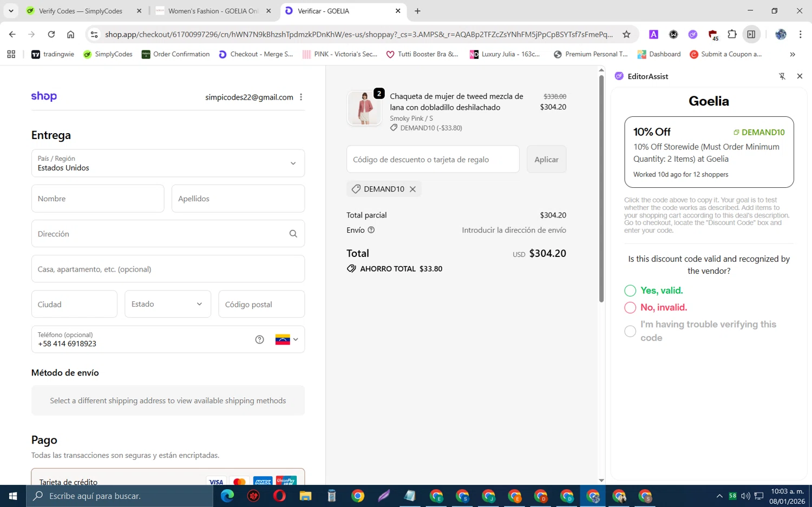This screenshot has height=507, width=812.
Task: Click the Ciudad input field
Action: click(x=74, y=304)
